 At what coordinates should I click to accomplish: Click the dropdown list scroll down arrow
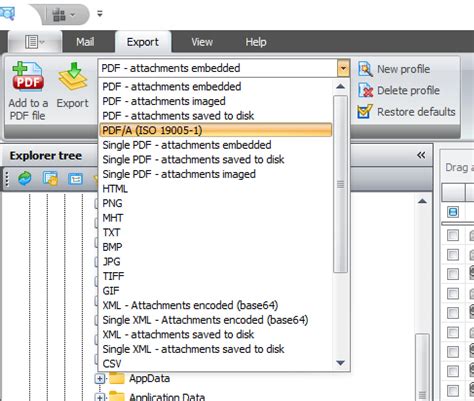click(x=340, y=363)
